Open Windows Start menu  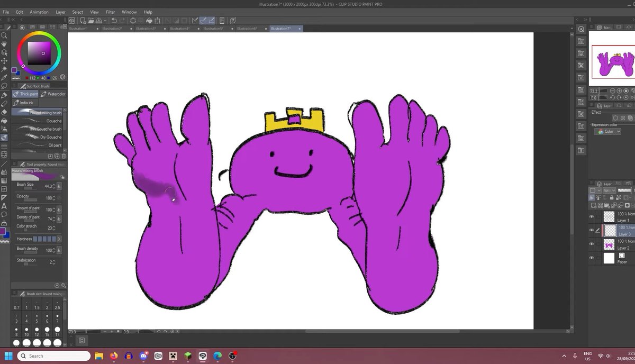pos(8,356)
